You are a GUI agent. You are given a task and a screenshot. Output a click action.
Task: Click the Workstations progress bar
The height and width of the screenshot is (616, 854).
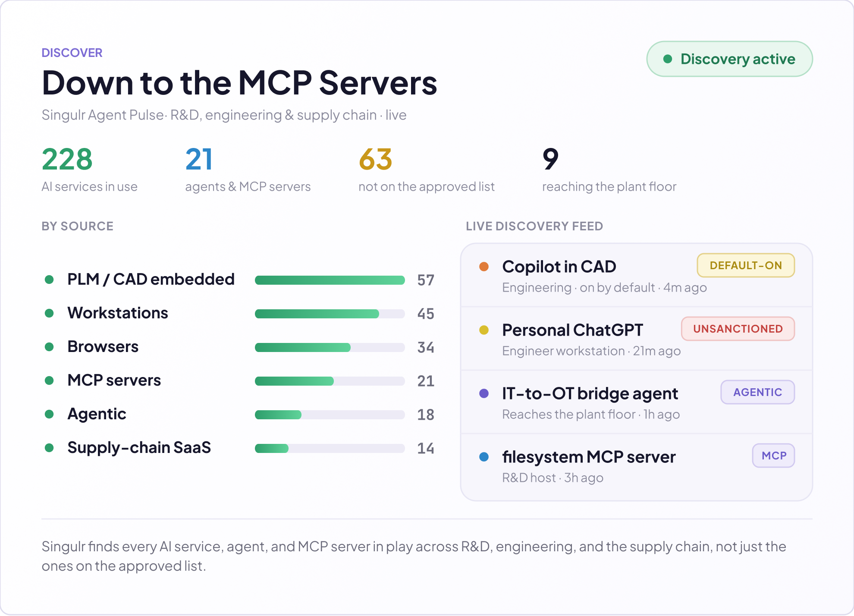coord(330,314)
